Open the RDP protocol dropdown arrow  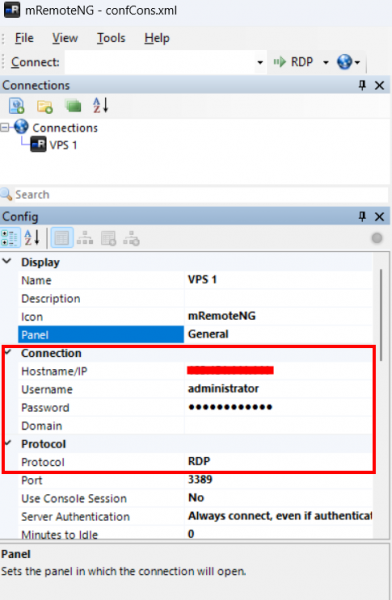(326, 62)
